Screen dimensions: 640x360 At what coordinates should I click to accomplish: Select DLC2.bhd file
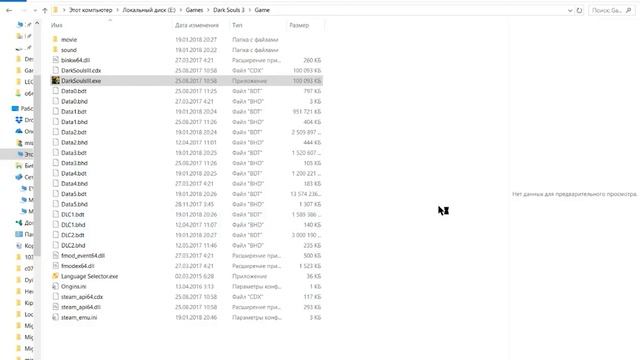(73, 245)
